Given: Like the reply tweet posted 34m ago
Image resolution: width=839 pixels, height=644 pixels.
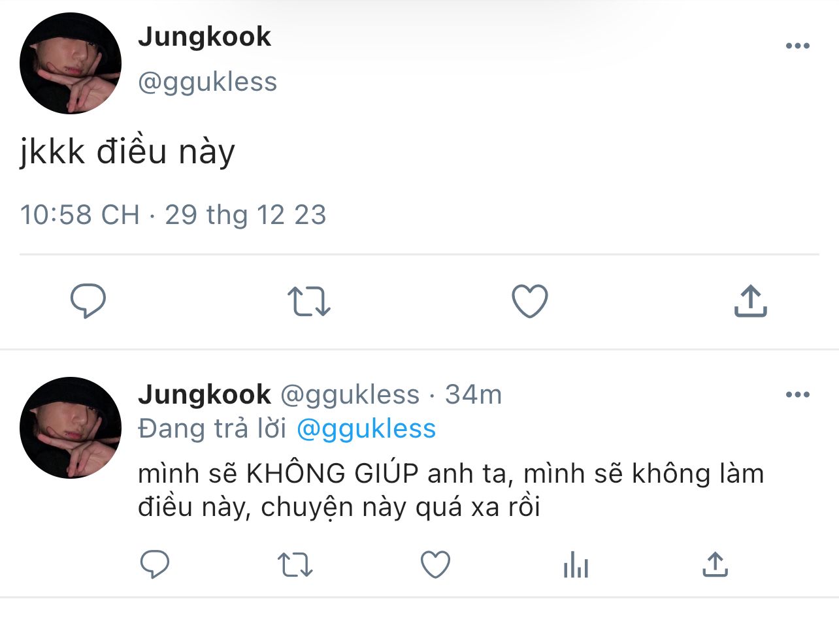Looking at the screenshot, I should 435,565.
